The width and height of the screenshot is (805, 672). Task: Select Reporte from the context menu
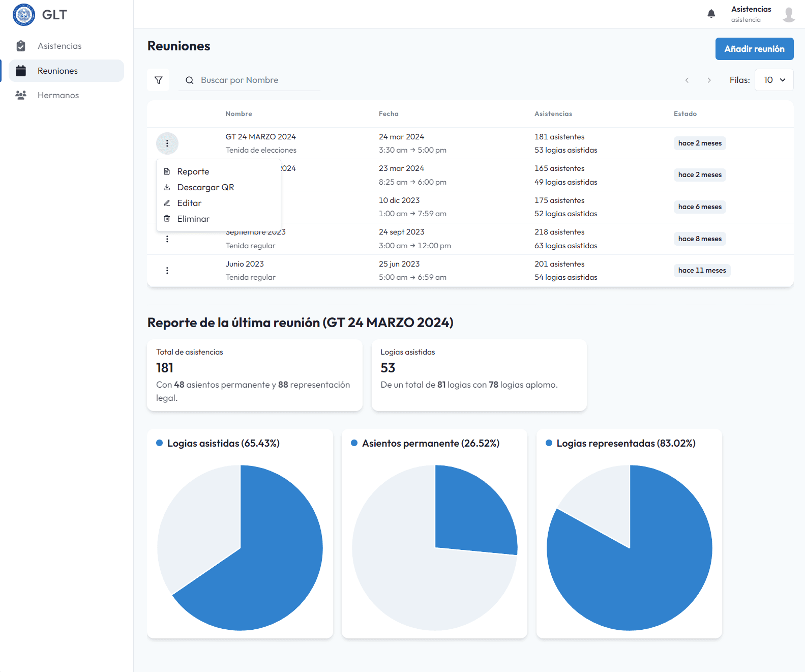pos(193,172)
